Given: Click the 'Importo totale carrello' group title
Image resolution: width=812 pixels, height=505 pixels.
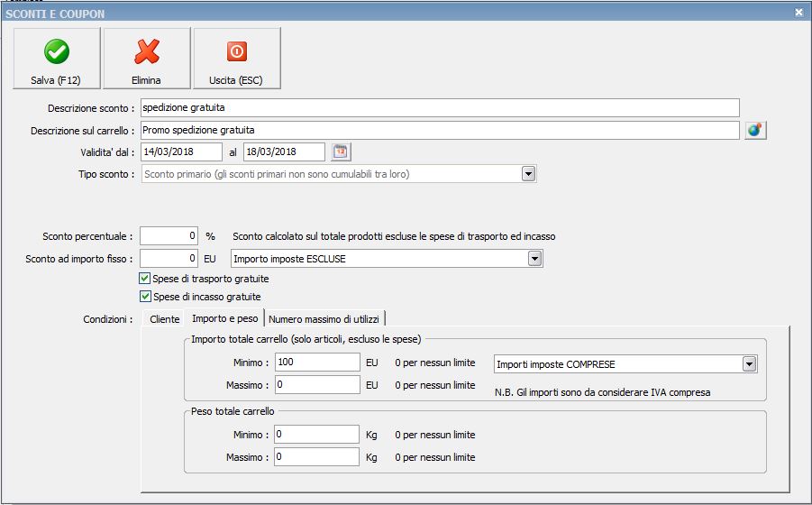Looking at the screenshot, I should pos(306,339).
